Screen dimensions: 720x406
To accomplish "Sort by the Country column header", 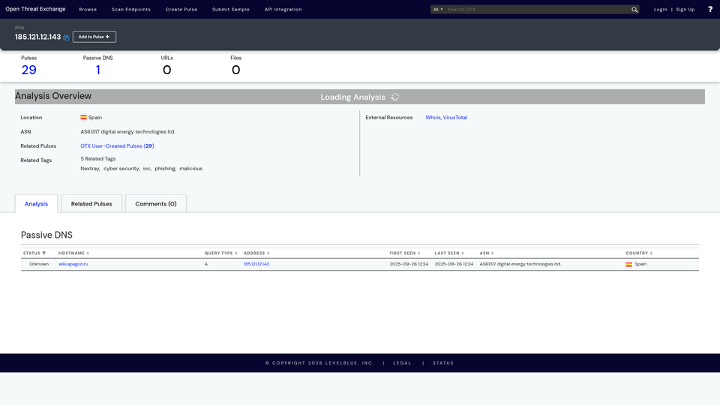I will [639, 253].
